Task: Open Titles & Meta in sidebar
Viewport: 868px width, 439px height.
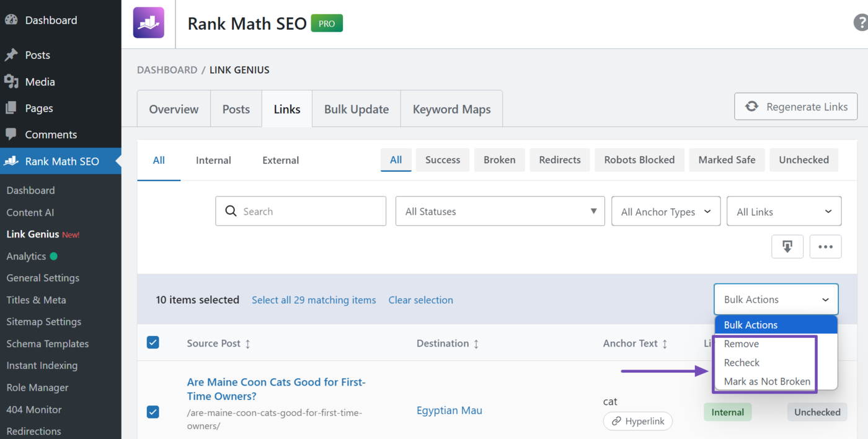Action: pos(36,299)
